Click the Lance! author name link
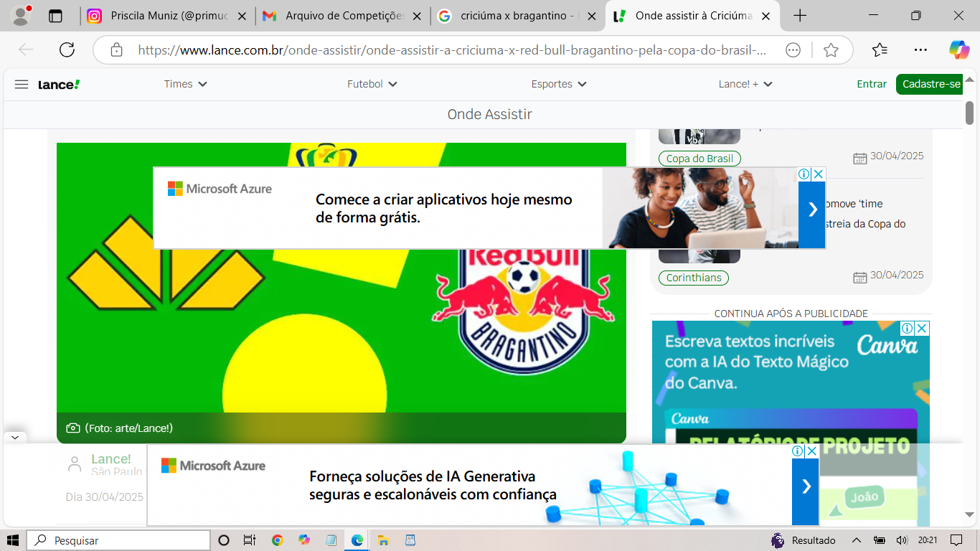This screenshot has height=551, width=980. [111, 459]
